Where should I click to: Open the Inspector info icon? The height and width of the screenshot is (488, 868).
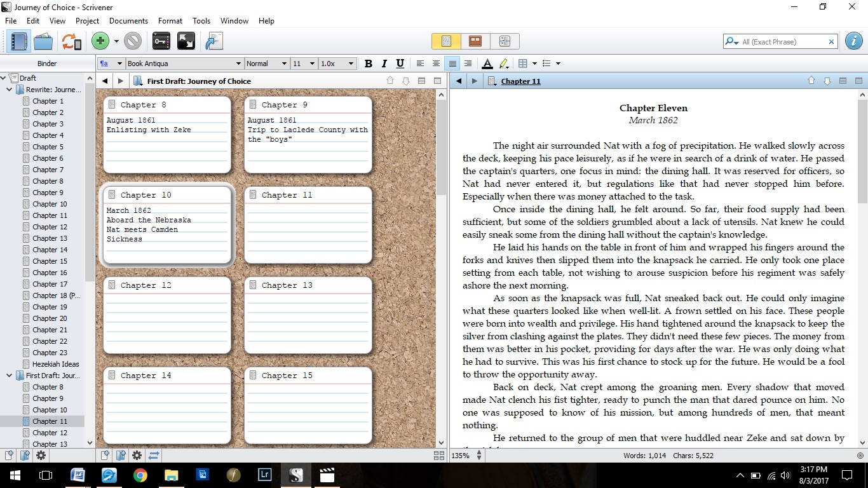pos(853,42)
